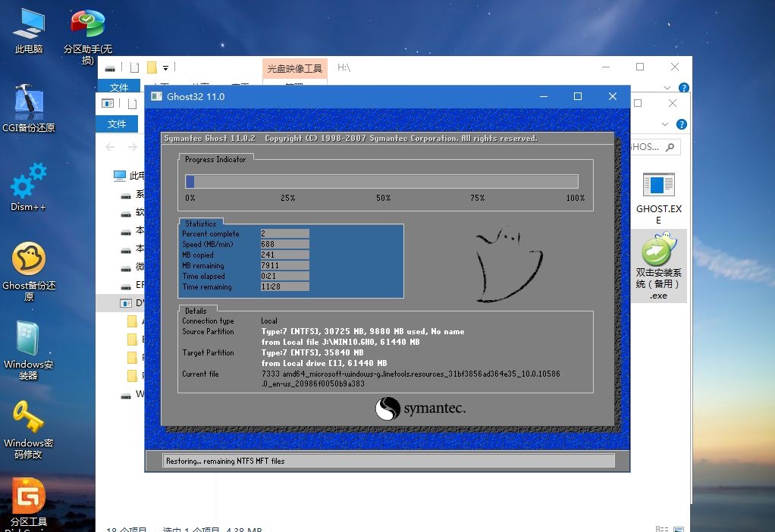
Task: Open the 文件 tab in the front Explorer window
Action: click(x=117, y=124)
